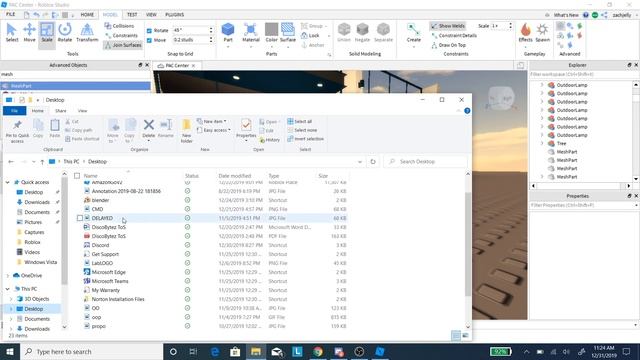Toggle Constraint Details

click(x=454, y=36)
